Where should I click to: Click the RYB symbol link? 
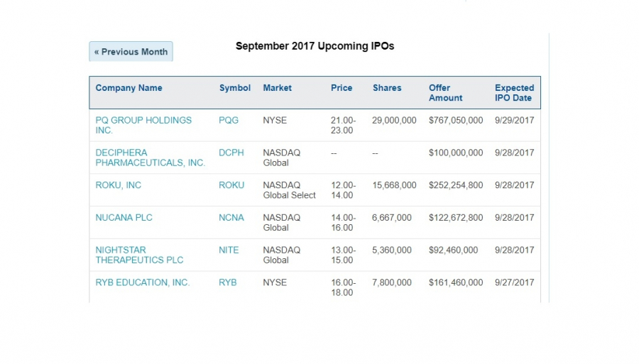(228, 282)
